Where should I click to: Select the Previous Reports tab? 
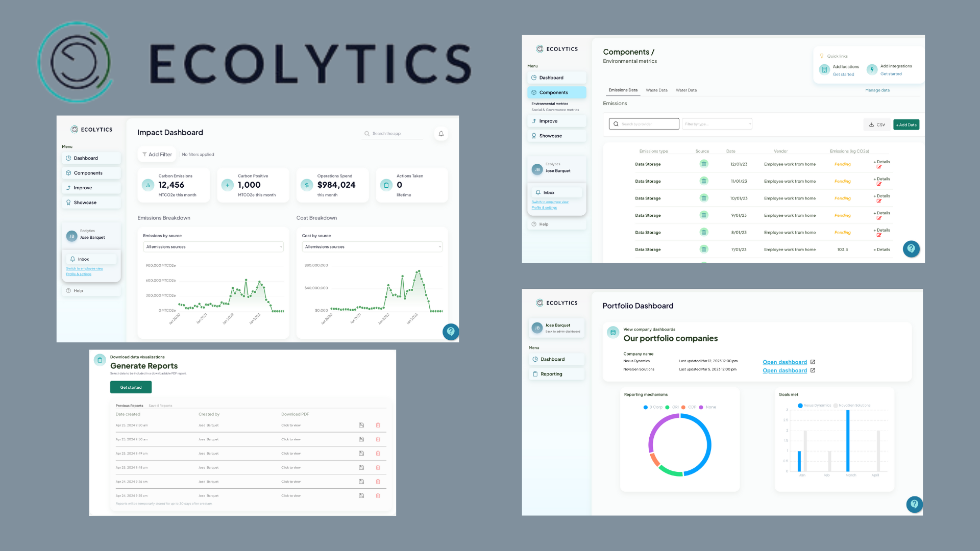tap(129, 406)
